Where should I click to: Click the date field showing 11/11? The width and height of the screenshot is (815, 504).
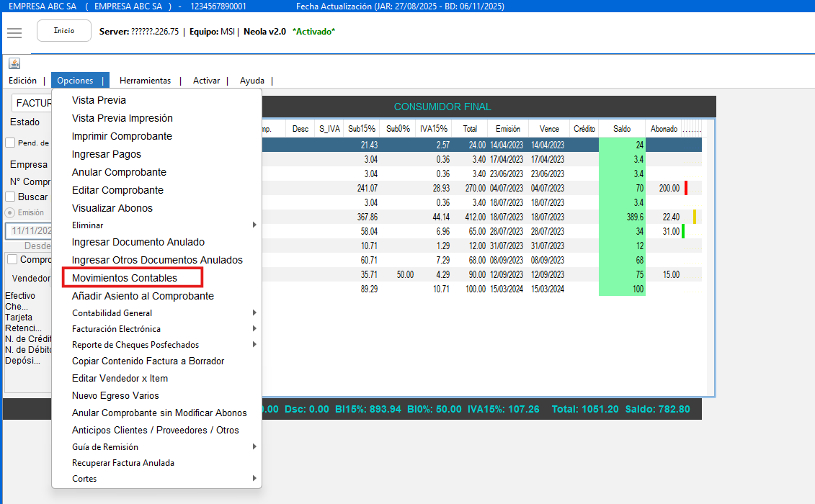pos(29,231)
